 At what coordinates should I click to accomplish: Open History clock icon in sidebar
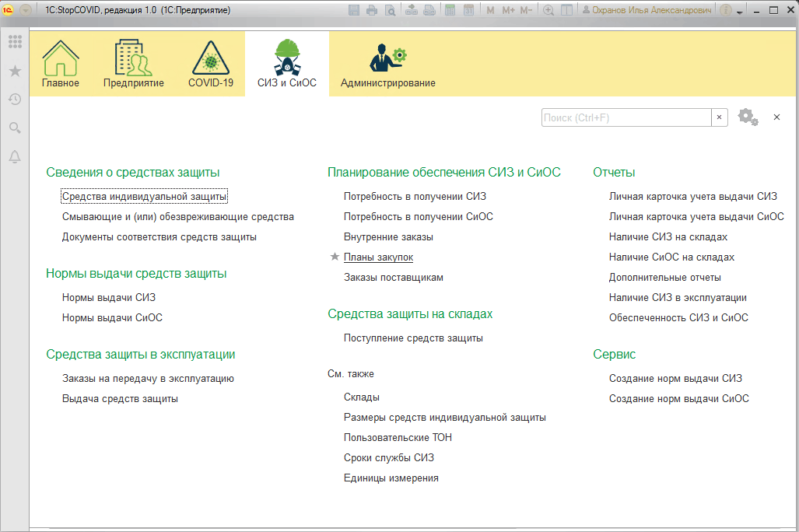pos(15,100)
